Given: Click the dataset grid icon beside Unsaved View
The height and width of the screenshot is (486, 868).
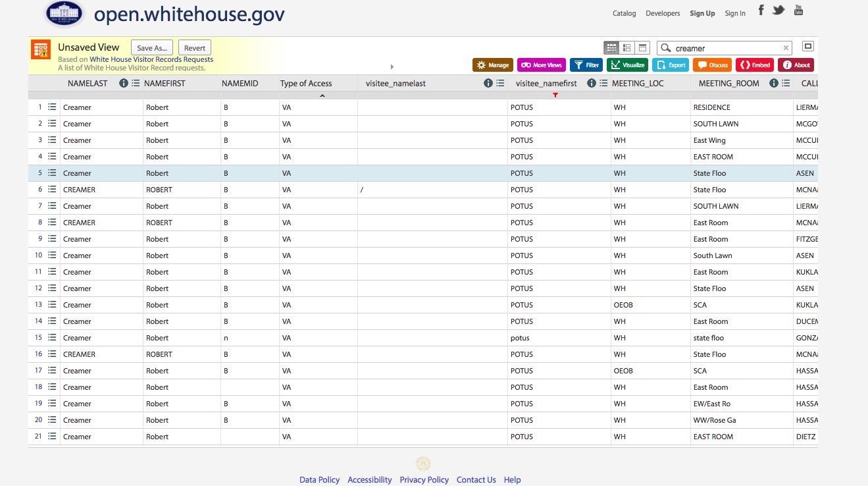Looking at the screenshot, I should (x=41, y=50).
